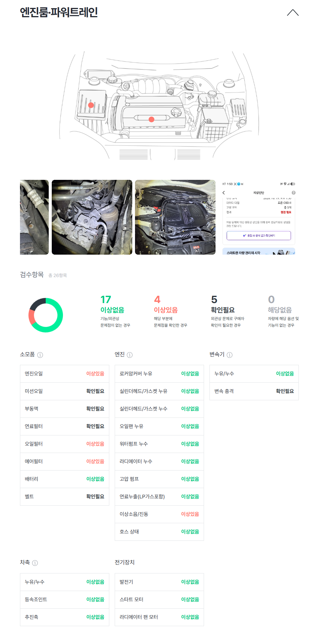Image resolution: width=316 pixels, height=644 pixels.
Task: Click the 부동액 row
Action: point(64,409)
